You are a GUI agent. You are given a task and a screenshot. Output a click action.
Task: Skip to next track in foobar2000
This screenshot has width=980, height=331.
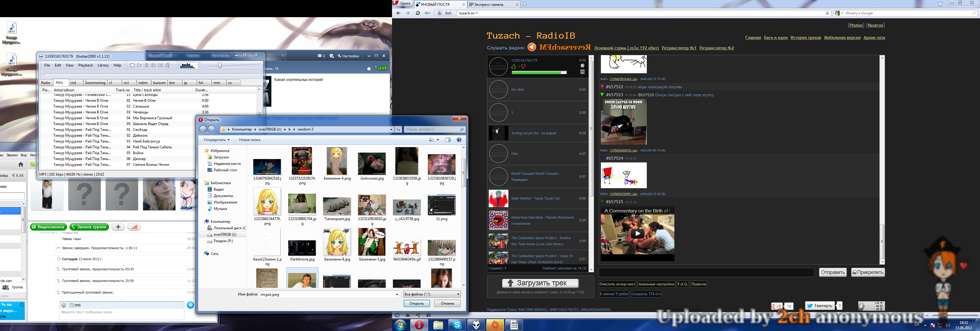[x=160, y=66]
